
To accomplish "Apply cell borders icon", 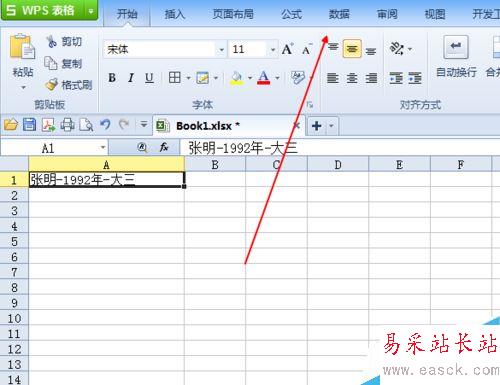I will click(x=175, y=78).
